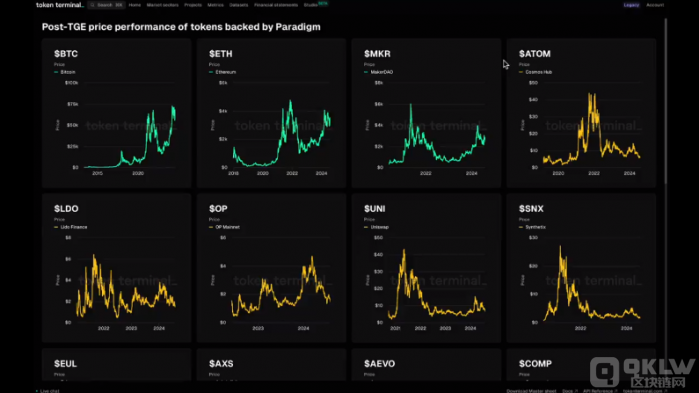Click the Cosmos Hub legend color marker

coord(521,72)
